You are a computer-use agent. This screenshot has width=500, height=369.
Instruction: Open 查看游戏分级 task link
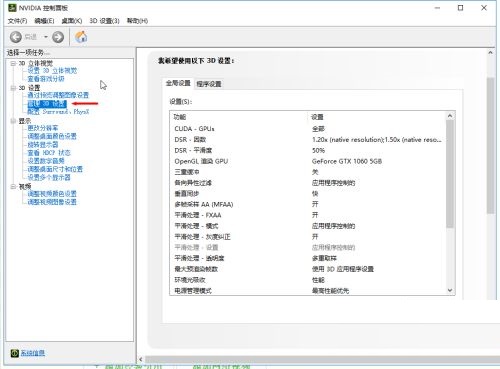[x=46, y=79]
